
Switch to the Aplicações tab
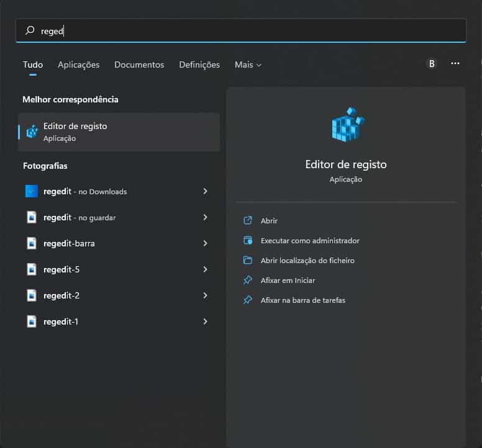[78, 65]
